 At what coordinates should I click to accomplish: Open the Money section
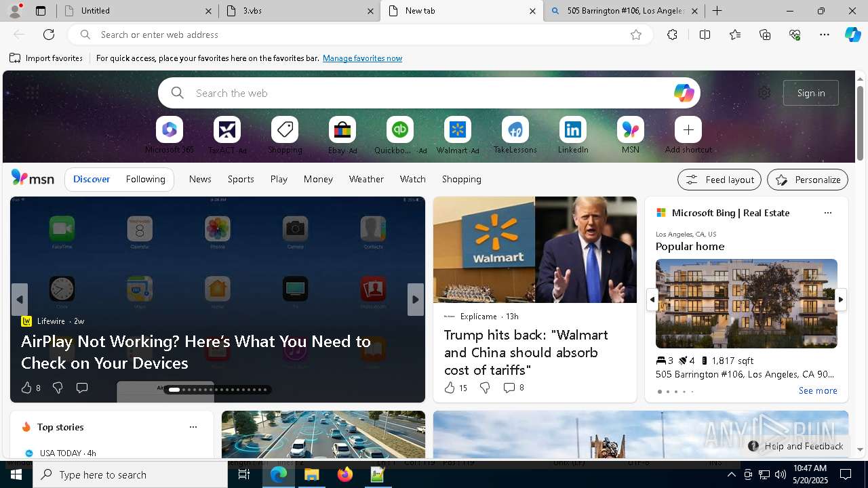click(318, 180)
